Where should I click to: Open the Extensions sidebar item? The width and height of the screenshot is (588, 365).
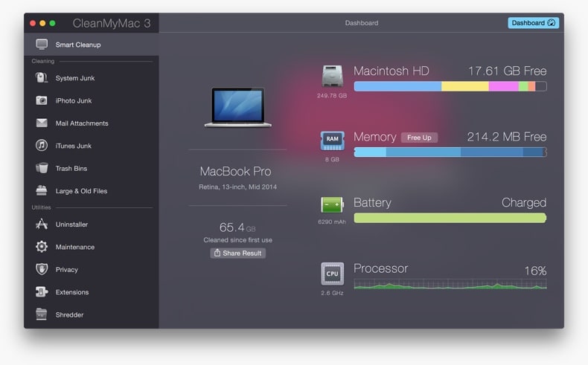coord(71,292)
